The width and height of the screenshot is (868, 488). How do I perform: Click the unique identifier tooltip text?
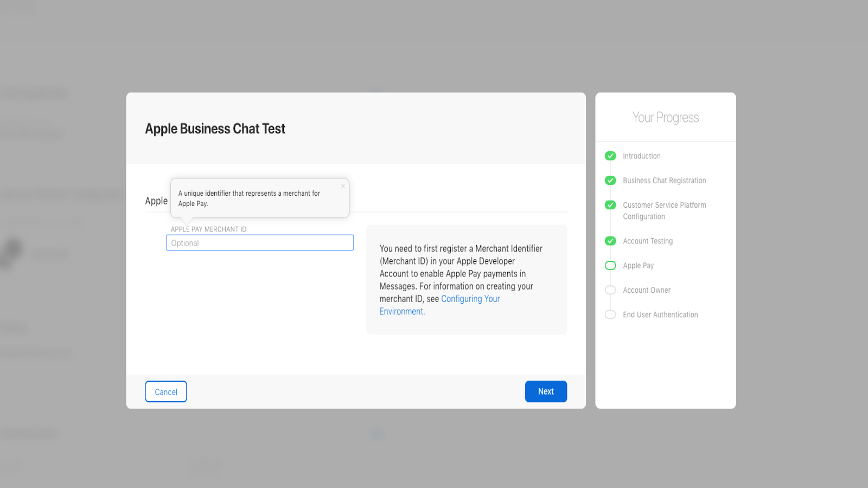249,198
